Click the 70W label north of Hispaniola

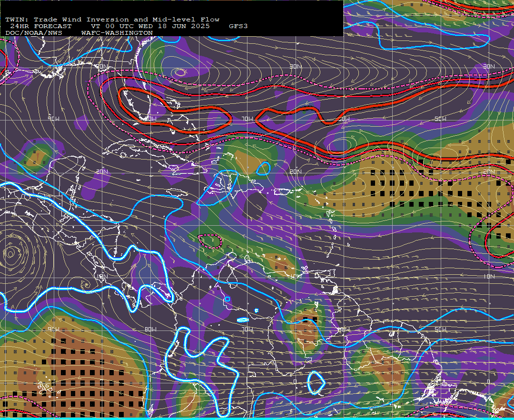pyautogui.click(x=247, y=119)
